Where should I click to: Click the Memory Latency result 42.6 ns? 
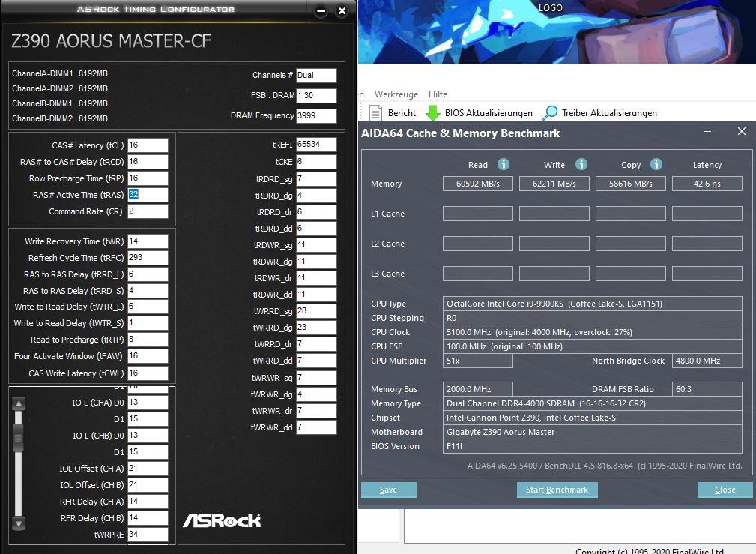coord(707,184)
